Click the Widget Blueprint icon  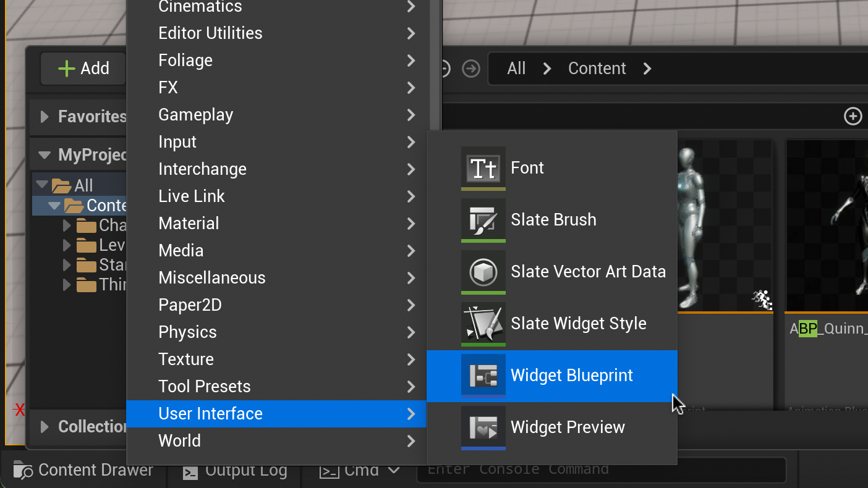(x=483, y=376)
